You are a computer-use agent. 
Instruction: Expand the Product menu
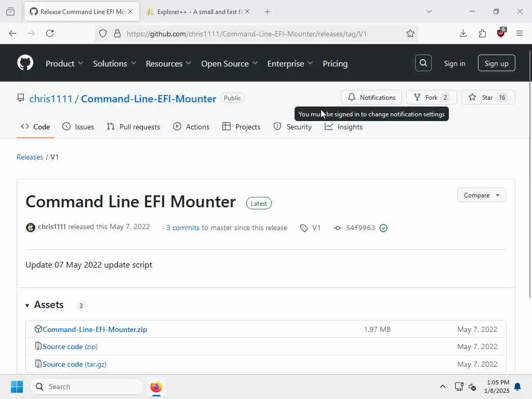click(x=64, y=63)
